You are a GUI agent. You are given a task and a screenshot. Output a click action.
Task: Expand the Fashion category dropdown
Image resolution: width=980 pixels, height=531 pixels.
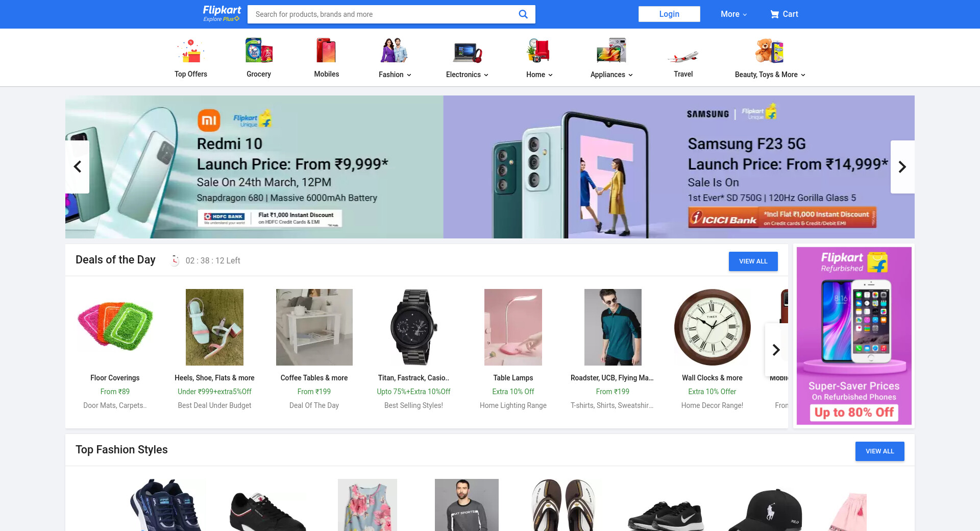(x=395, y=75)
